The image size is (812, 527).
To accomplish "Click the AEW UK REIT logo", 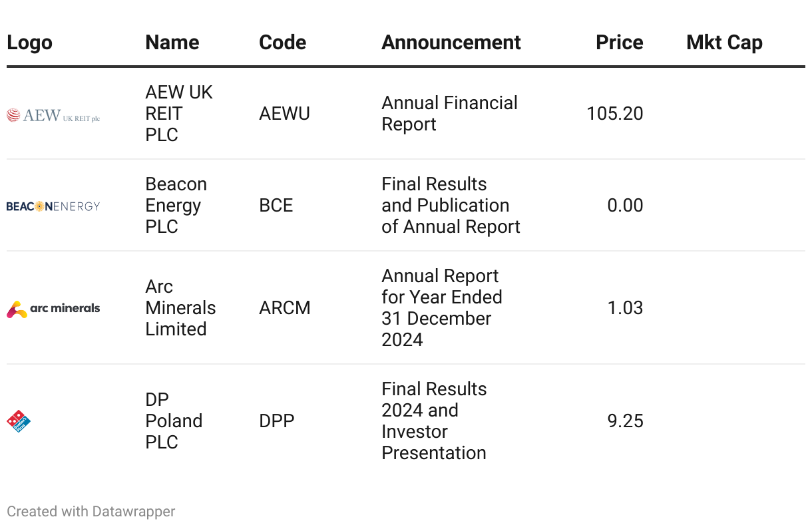I will tap(53, 115).
